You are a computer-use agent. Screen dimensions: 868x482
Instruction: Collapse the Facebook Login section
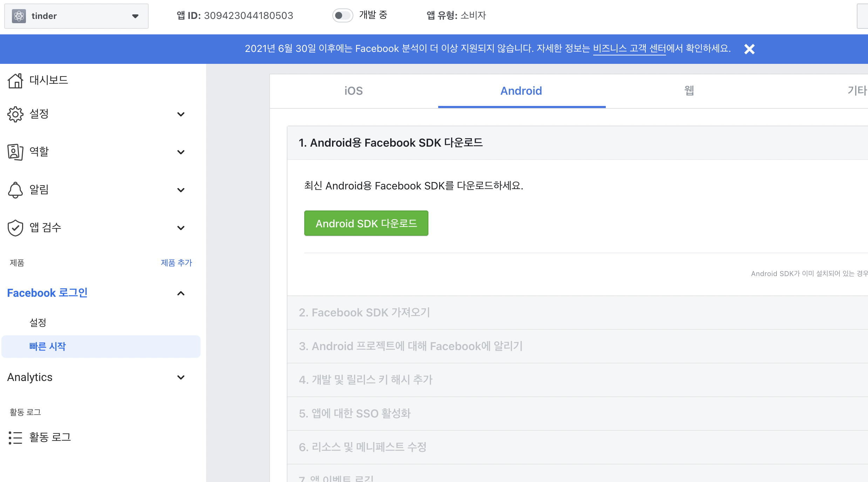pos(181,293)
